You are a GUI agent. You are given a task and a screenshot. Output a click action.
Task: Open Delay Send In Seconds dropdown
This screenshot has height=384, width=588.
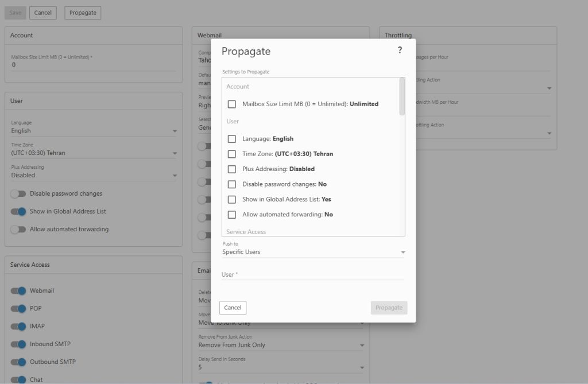tap(281, 367)
